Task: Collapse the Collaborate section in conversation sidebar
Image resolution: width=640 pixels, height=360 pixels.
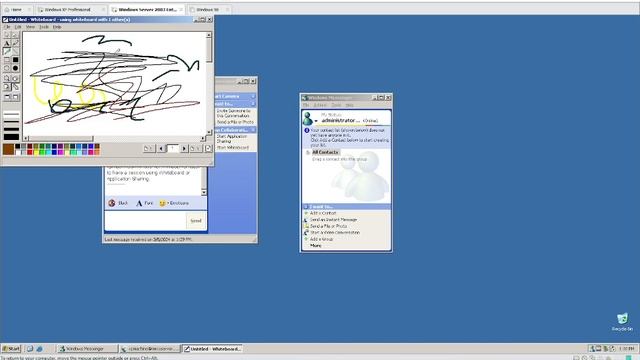Action: click(253, 130)
